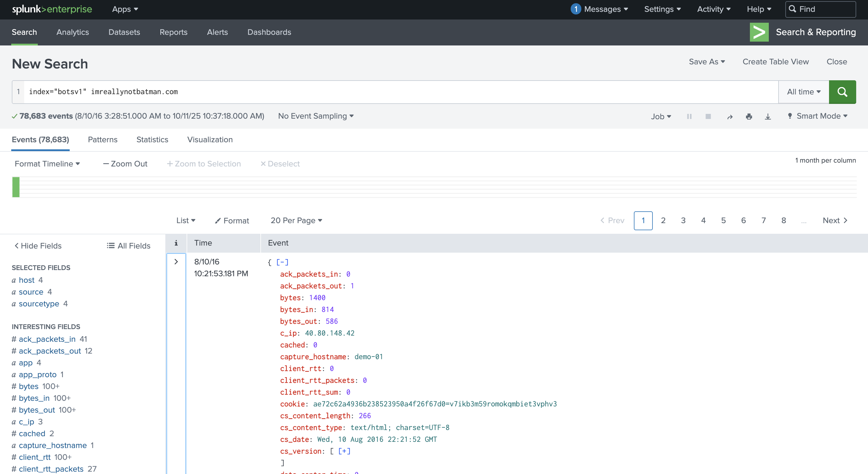Open the All time range picker
This screenshot has width=868, height=474.
click(x=803, y=91)
